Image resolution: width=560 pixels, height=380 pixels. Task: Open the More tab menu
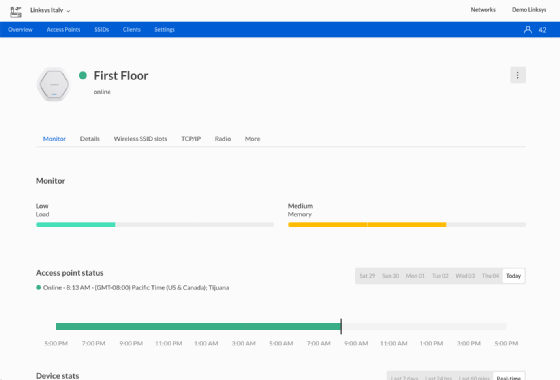(x=252, y=139)
